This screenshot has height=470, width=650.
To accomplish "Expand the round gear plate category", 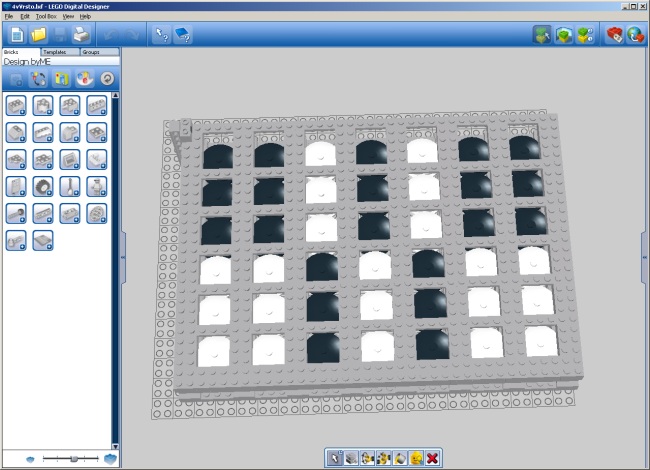I will [x=97, y=213].
